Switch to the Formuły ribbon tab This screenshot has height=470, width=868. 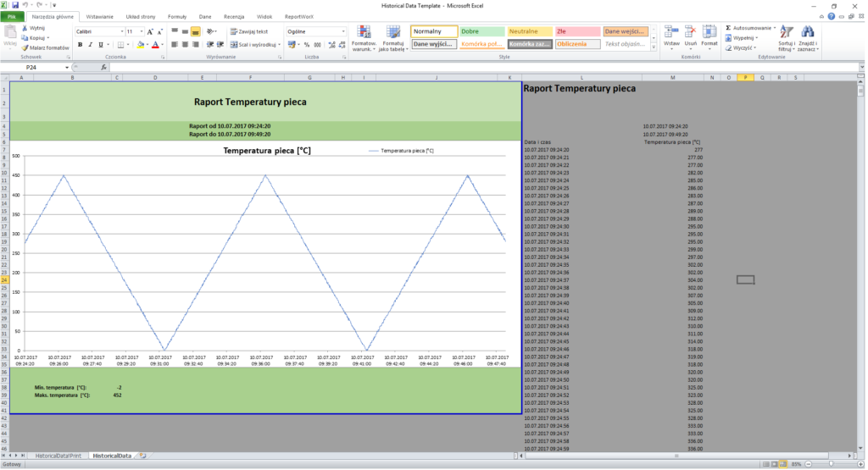point(177,17)
